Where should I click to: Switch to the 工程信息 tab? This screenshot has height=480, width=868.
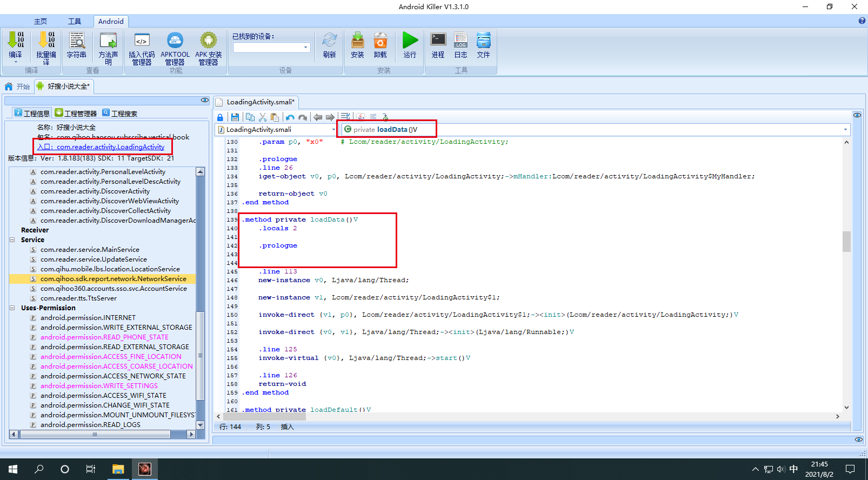click(32, 113)
